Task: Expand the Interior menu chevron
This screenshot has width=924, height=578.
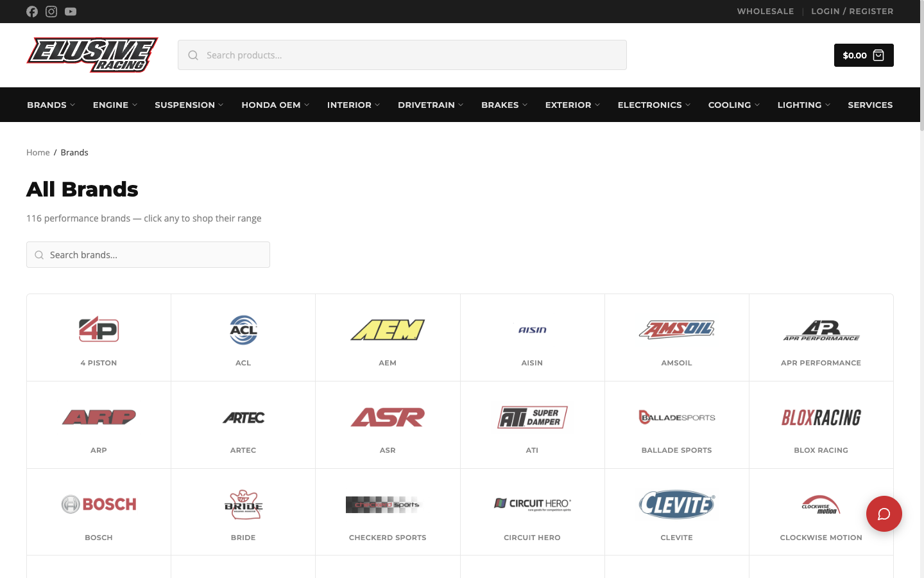Action: 377,105
